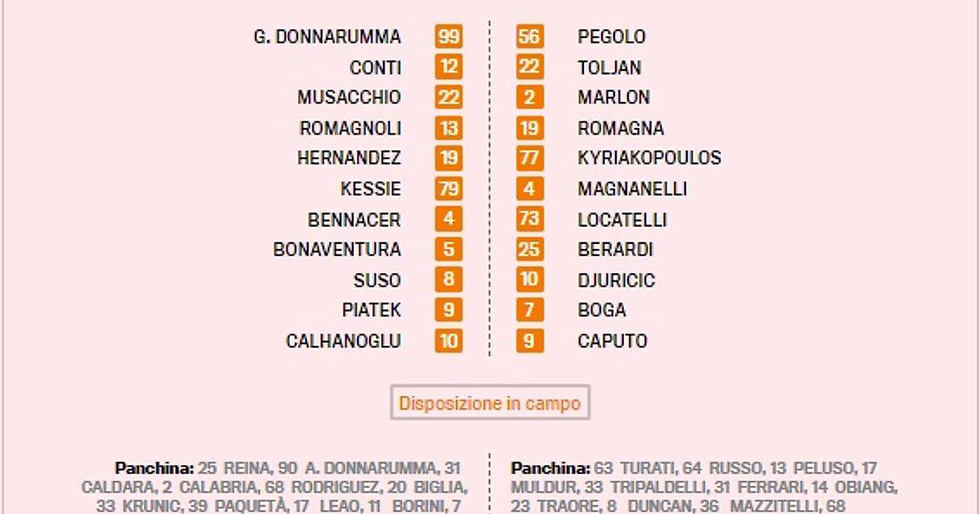Click player name Bonaventura
Image resolution: width=980 pixels, height=514 pixels.
click(336, 250)
